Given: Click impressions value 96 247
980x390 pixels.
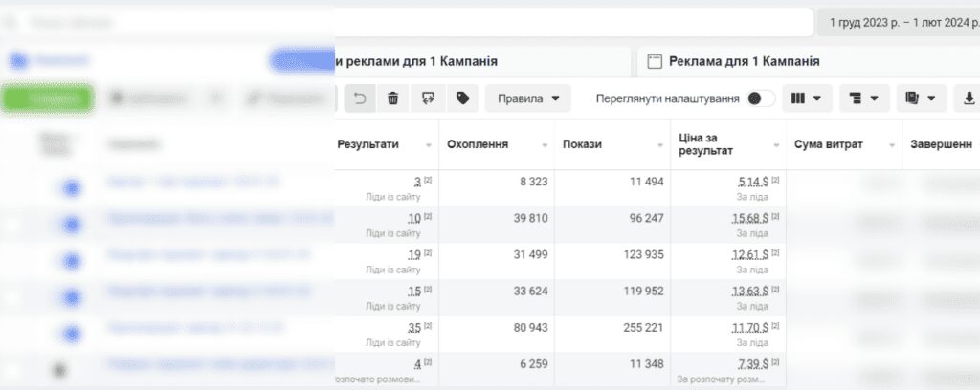Looking at the screenshot, I should (x=646, y=218).
